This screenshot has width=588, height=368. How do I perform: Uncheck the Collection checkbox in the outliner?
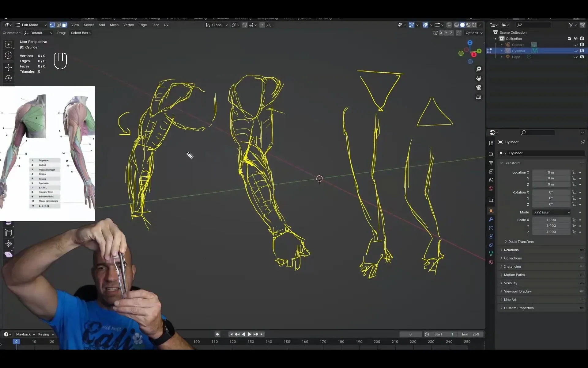click(570, 38)
